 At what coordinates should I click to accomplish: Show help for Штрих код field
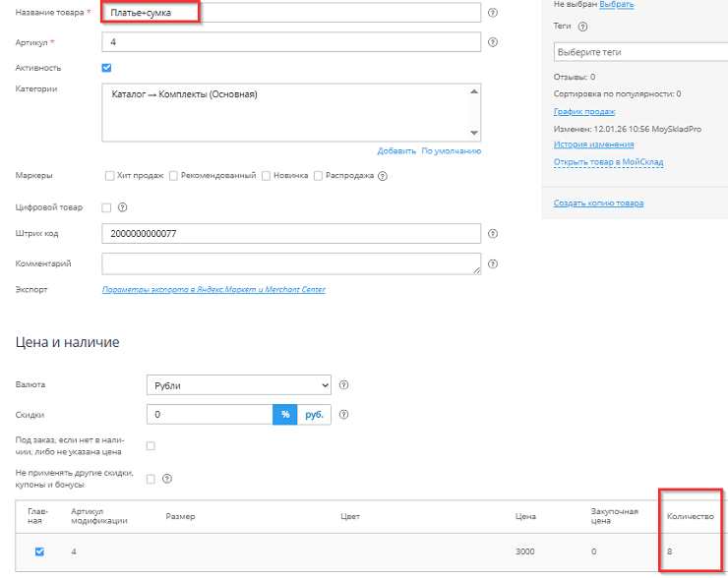tap(492, 234)
